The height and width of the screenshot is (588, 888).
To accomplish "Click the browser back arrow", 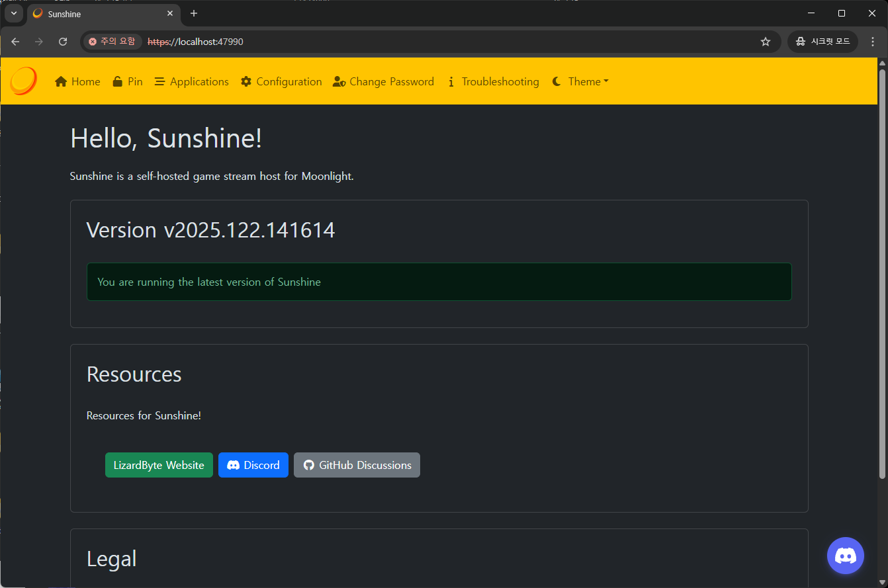I will pyautogui.click(x=15, y=42).
